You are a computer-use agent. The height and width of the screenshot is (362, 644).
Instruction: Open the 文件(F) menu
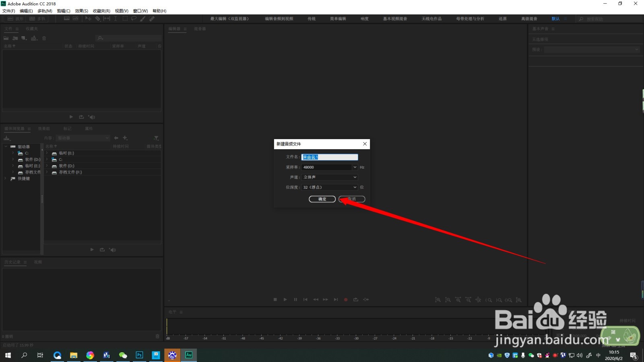tap(8, 11)
